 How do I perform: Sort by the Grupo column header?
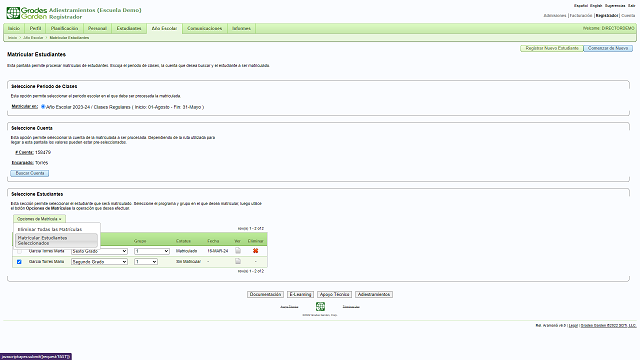140,241
